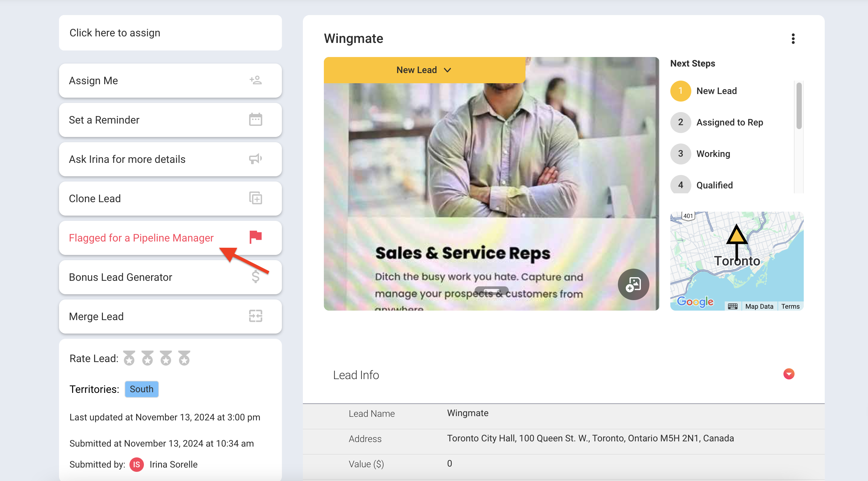Click the Merge Lead button
The width and height of the screenshot is (868, 481).
[x=170, y=316]
